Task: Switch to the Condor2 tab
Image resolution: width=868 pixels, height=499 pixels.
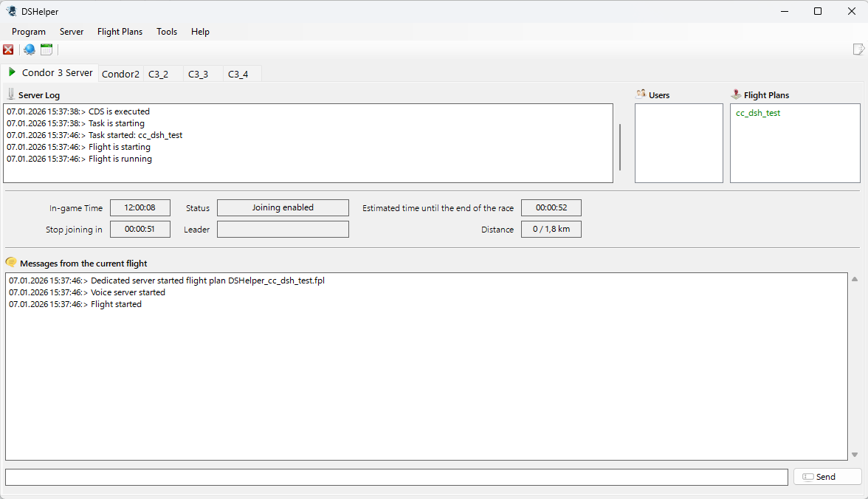Action: (x=120, y=74)
